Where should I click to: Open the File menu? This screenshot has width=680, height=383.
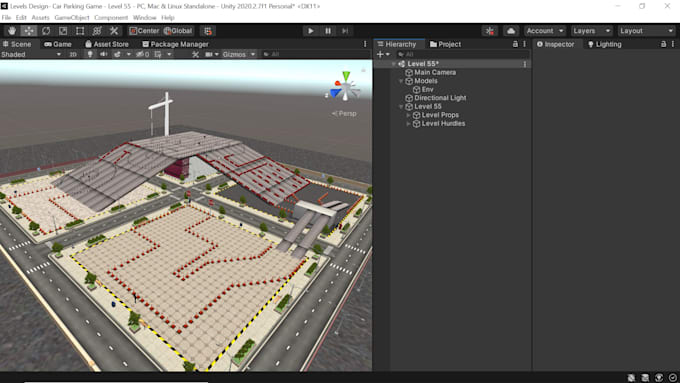6,18
